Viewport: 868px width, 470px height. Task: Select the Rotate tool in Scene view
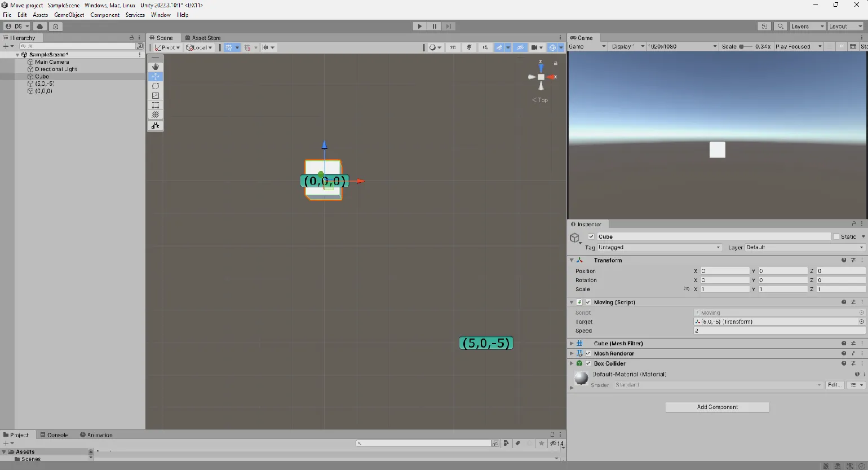(156, 86)
